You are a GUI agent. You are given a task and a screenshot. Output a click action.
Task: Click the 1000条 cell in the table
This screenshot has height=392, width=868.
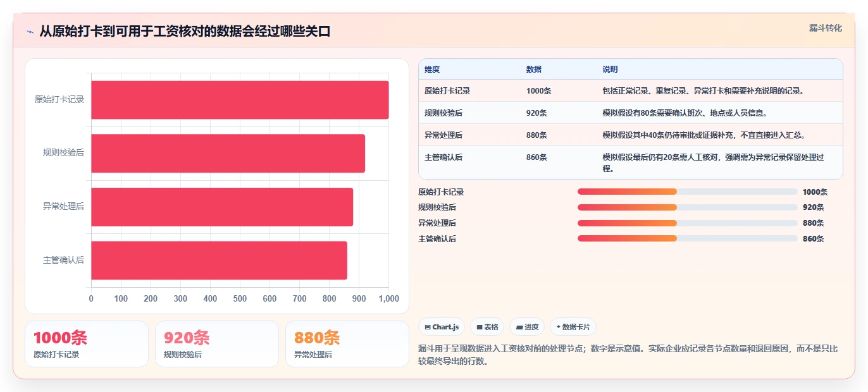[x=539, y=91]
